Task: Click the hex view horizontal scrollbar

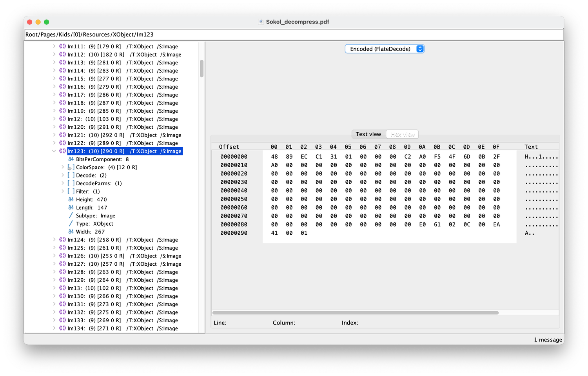Action: (x=356, y=313)
